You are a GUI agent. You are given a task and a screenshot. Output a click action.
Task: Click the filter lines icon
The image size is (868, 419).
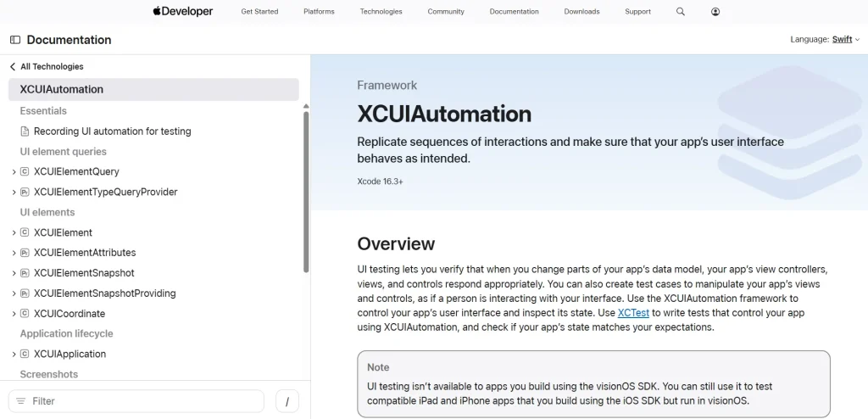(21, 400)
